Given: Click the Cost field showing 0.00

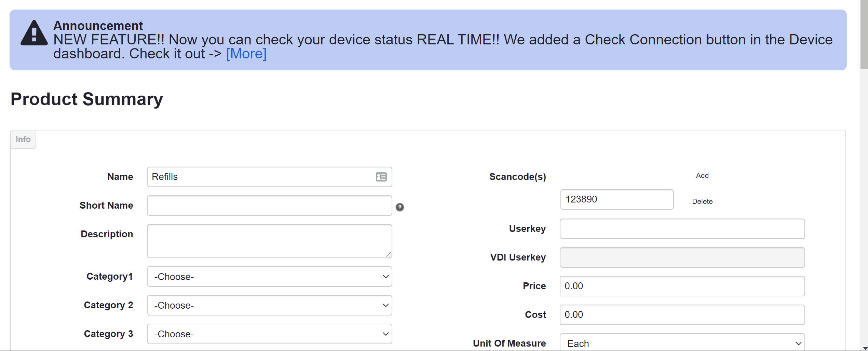Looking at the screenshot, I should coord(682,315).
